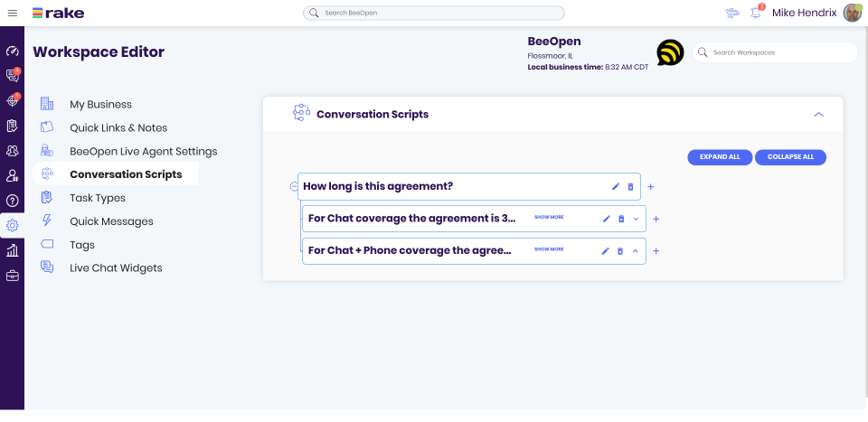
Task: Edit 'How long is this agreement?' script
Action: (616, 187)
